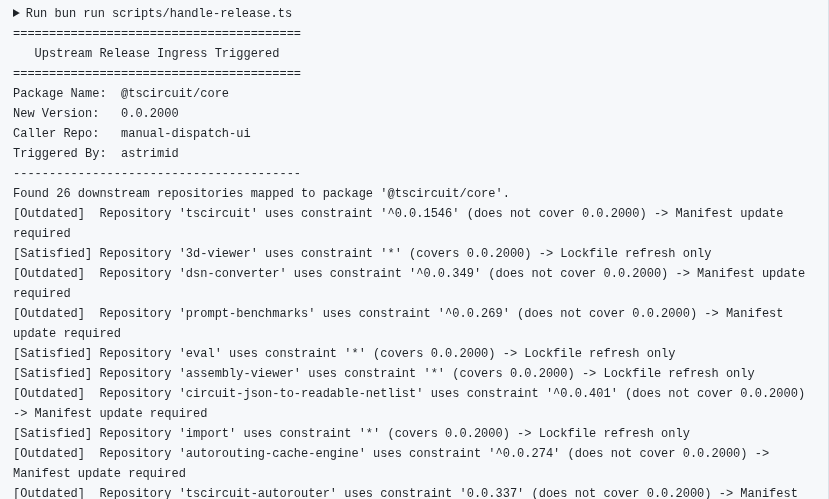This screenshot has width=829, height=499.
Task: Select the 'tscircuit-autorouter' log line
Action: pos(405,493)
